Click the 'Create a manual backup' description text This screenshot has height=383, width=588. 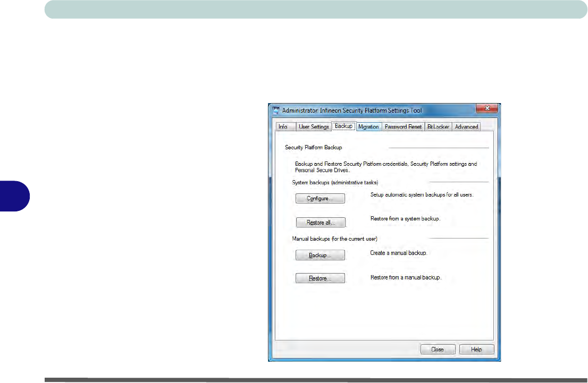[x=399, y=253]
